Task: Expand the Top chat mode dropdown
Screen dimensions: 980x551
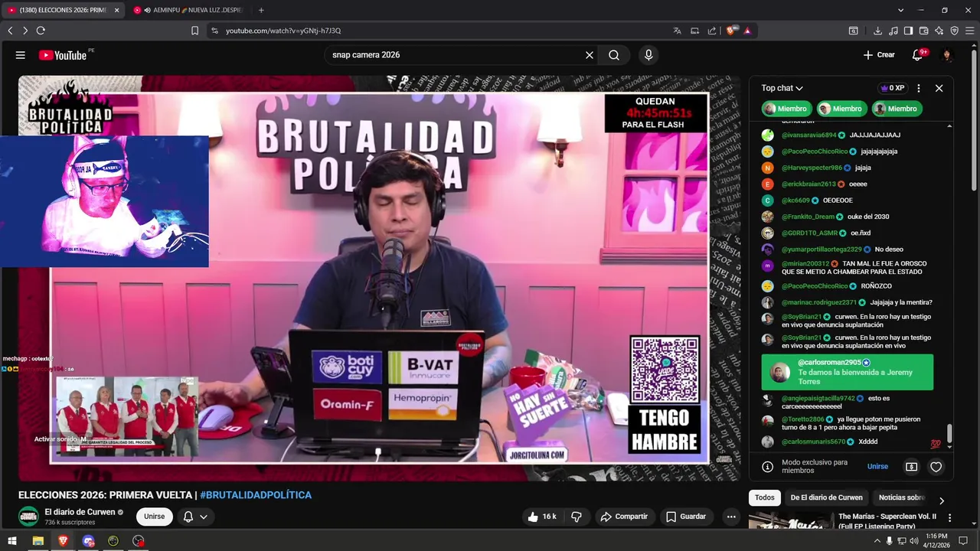Action: pyautogui.click(x=782, y=88)
